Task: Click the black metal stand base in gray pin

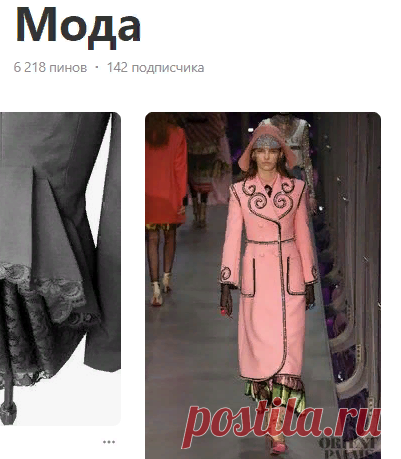Action: pos(8,413)
